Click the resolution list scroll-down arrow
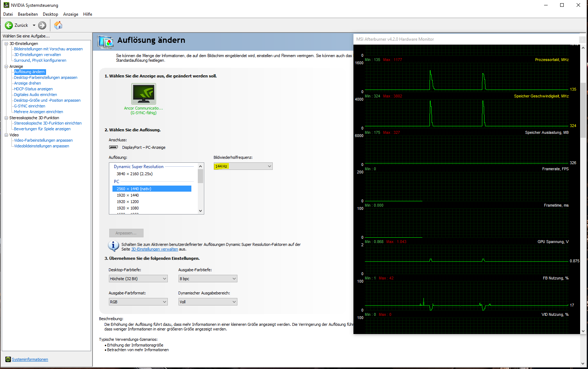588x369 pixels. [200, 211]
